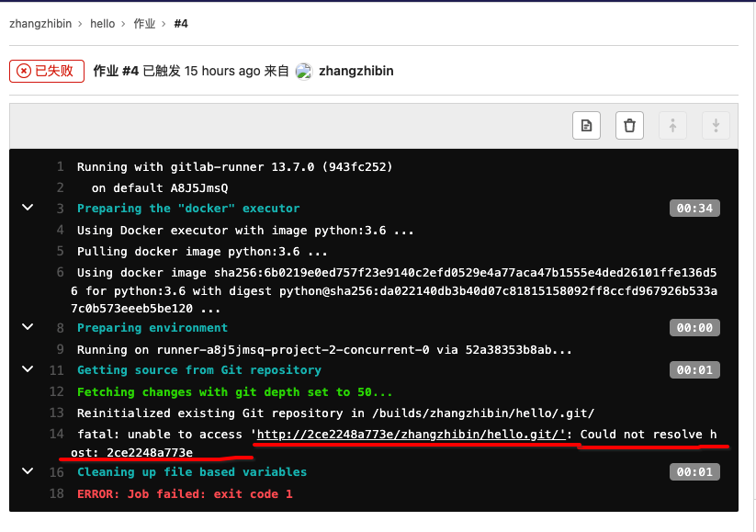Collapse the 'Cleaning up file based variables' section
756x532 pixels.
[x=27, y=471]
